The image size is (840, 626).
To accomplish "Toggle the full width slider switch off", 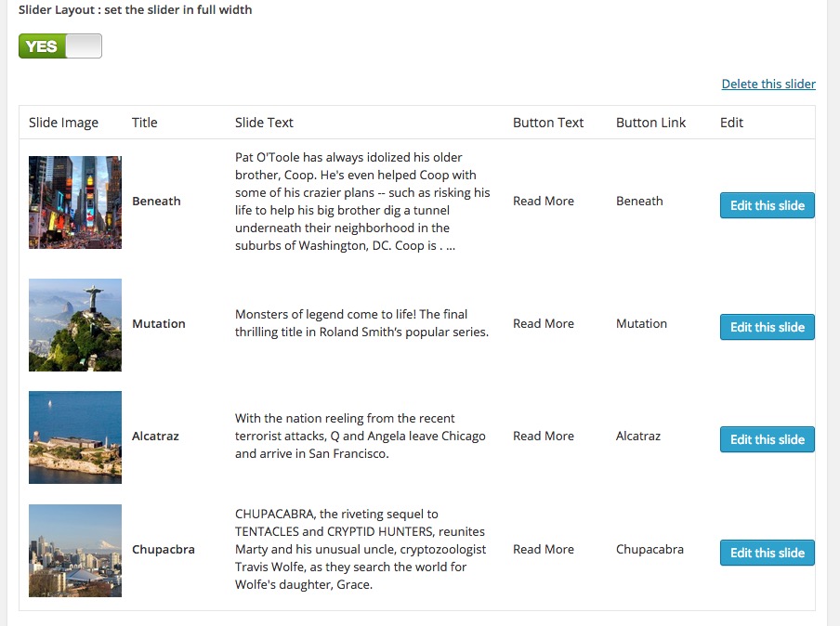I will 60,46.
